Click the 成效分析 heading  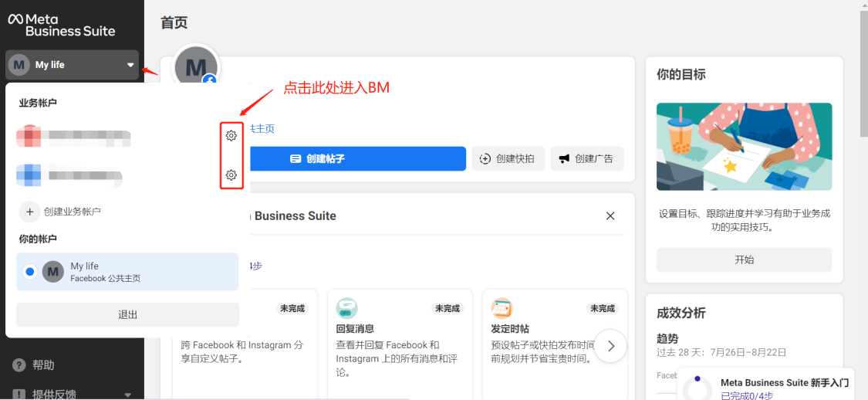point(681,313)
